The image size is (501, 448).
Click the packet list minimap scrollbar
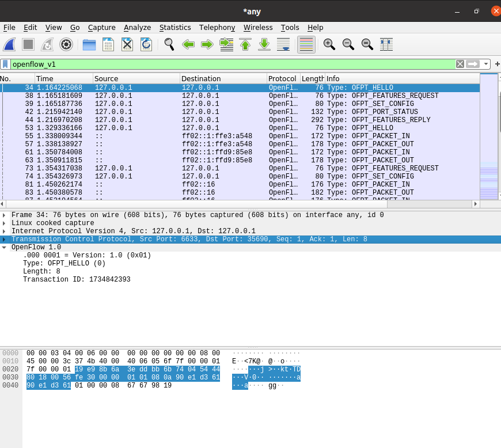click(488, 138)
